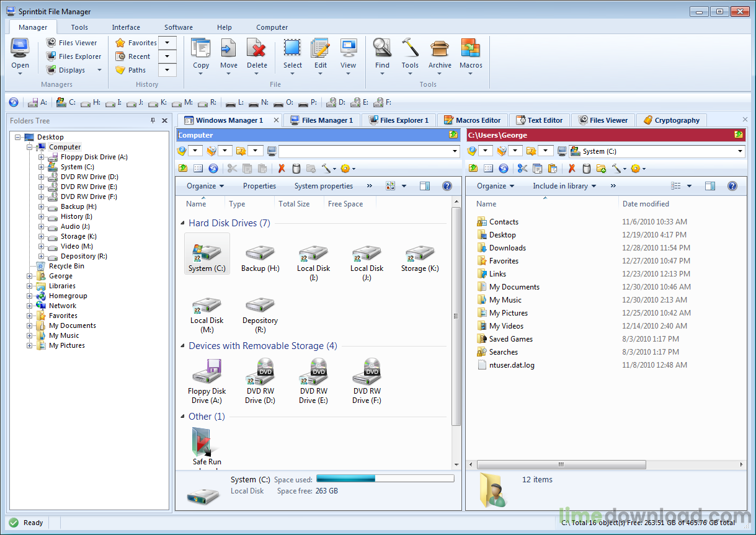Open the Macros tool
The width and height of the screenshot is (756, 535).
tap(471, 55)
